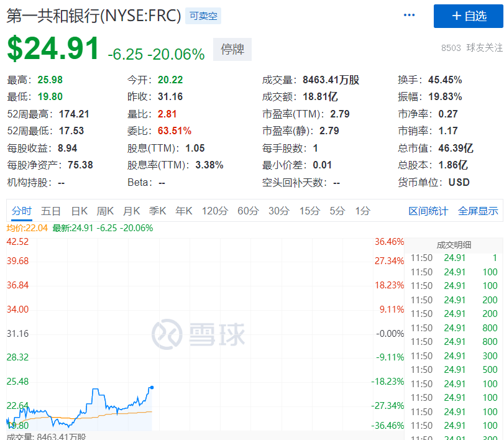Click the 市销率 value 1.17
Viewport: 504px width, 440px height.
(447, 131)
